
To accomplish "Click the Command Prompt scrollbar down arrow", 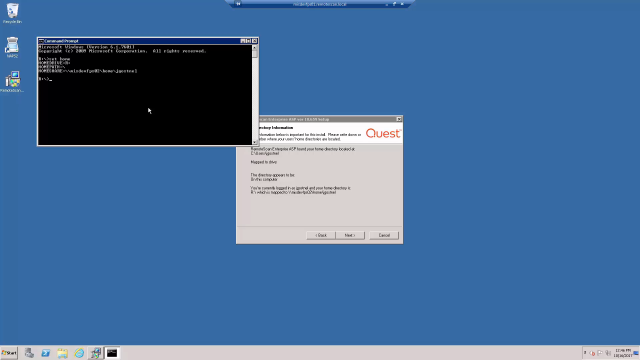I will (x=255, y=142).
